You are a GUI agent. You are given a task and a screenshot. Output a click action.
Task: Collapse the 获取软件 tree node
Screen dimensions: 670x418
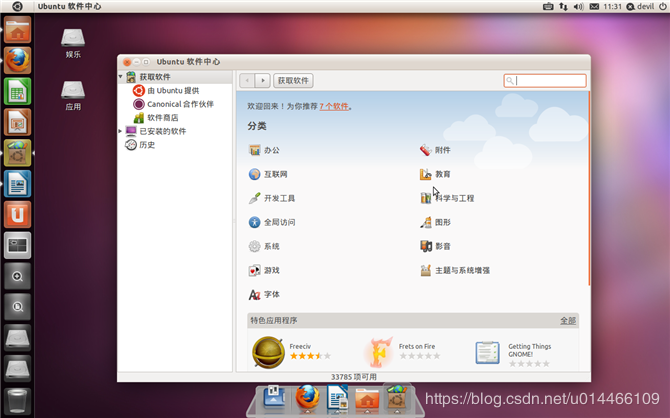(120, 77)
